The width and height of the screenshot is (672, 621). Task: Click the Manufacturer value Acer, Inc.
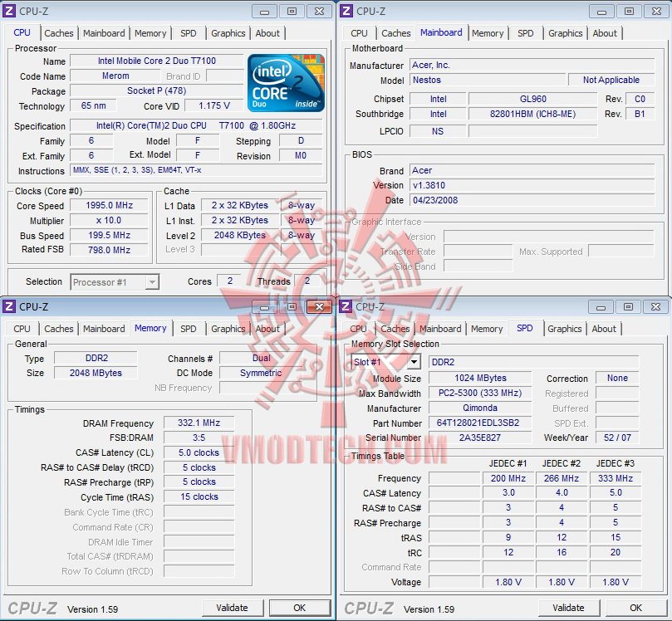[532, 65]
